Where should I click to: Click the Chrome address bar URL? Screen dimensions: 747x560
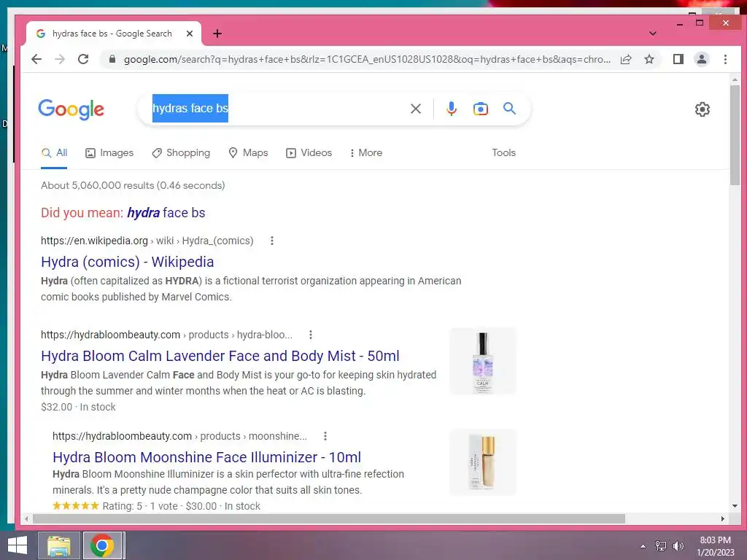pos(367,59)
